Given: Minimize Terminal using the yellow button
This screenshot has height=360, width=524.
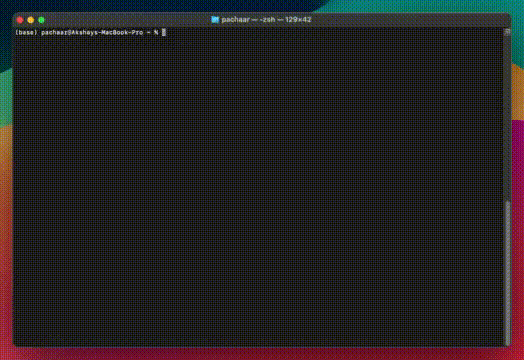Looking at the screenshot, I should pyautogui.click(x=31, y=20).
